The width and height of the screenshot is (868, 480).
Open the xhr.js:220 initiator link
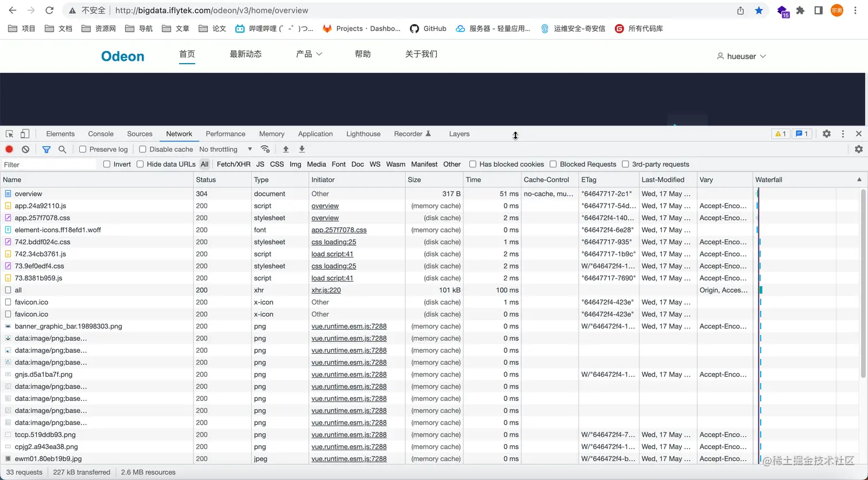pyautogui.click(x=326, y=290)
